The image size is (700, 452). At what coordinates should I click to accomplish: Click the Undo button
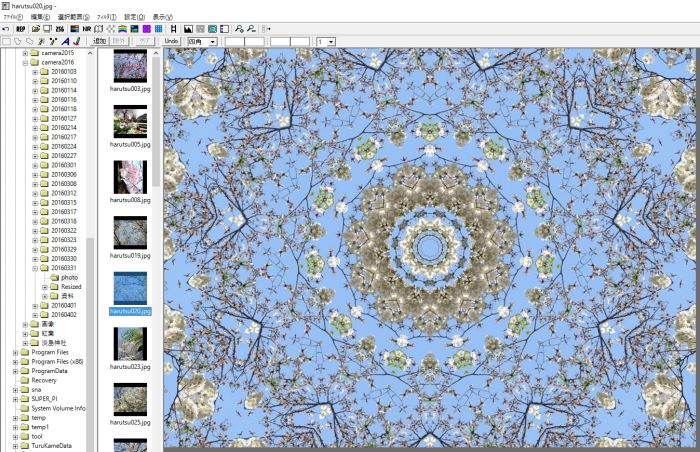click(x=171, y=42)
